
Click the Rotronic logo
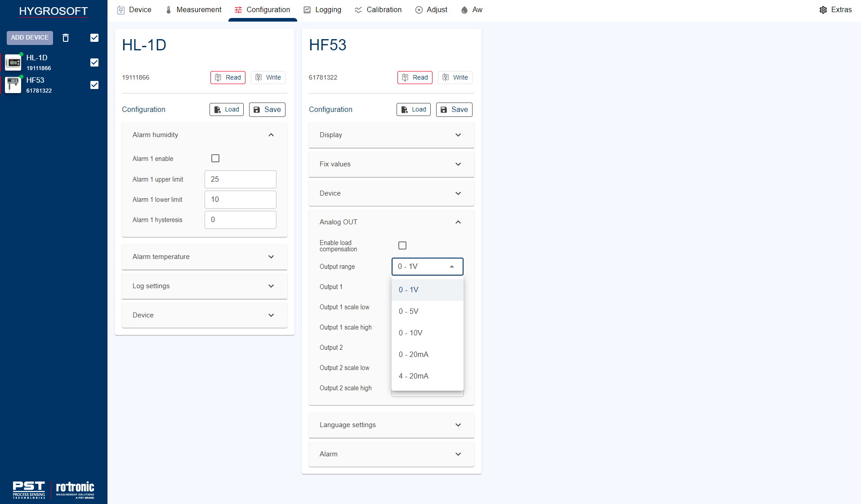[75, 490]
